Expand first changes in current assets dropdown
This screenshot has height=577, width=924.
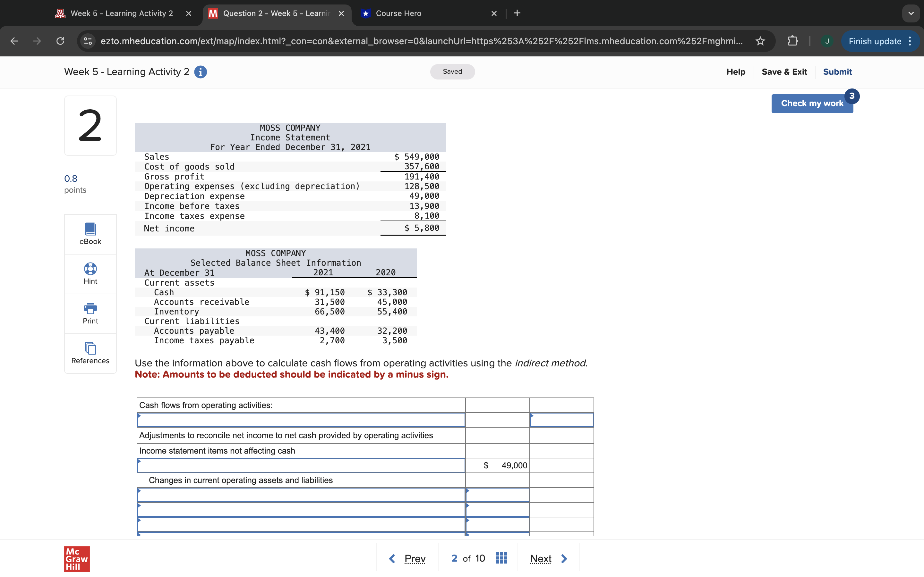tap(301, 495)
